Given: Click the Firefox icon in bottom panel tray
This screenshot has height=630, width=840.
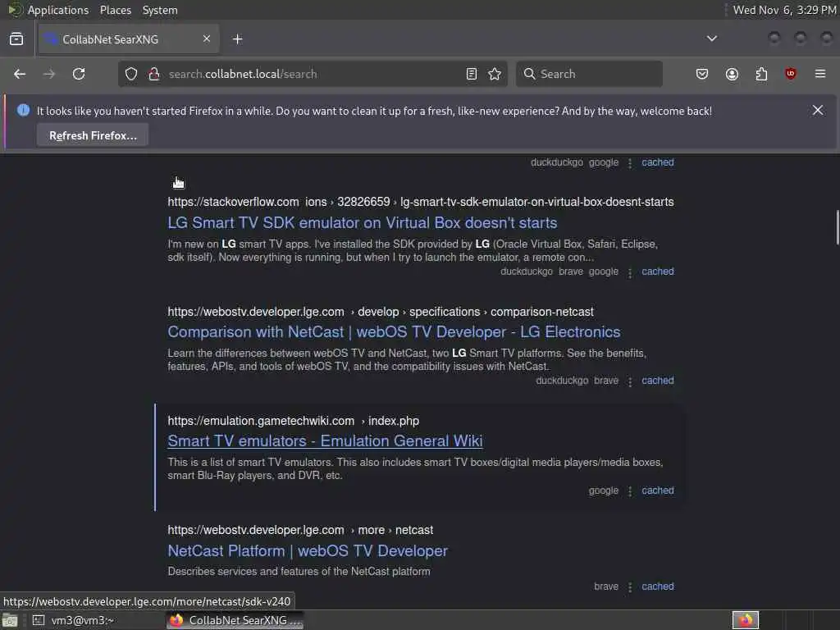Looking at the screenshot, I should pyautogui.click(x=746, y=620).
